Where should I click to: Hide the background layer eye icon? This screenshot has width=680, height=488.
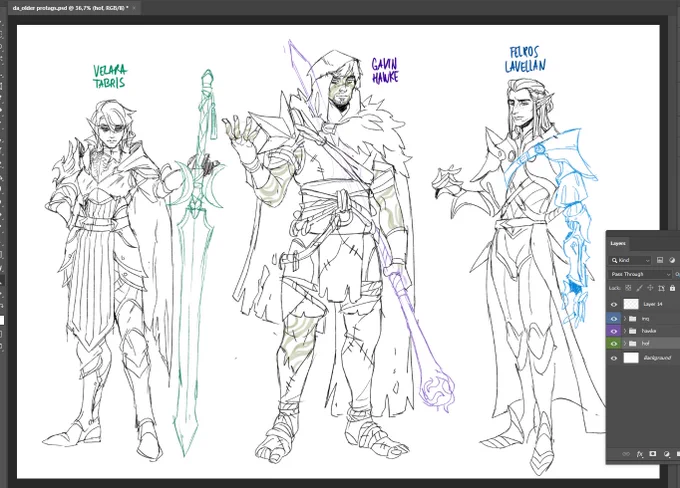click(614, 358)
